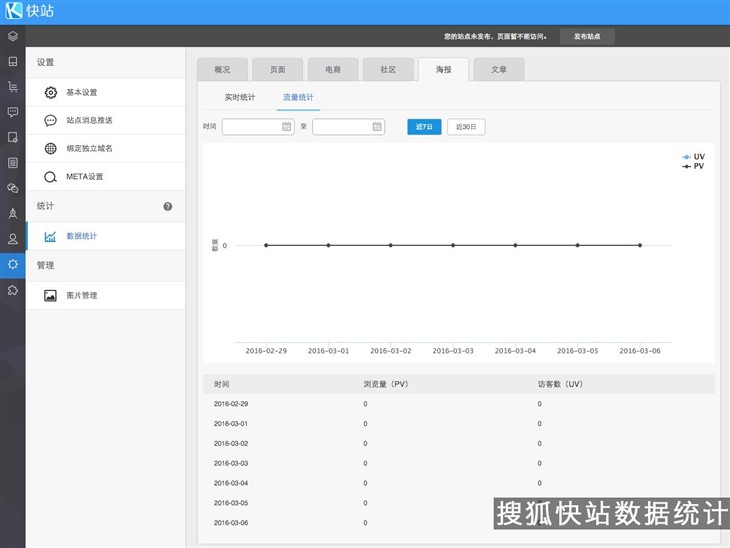Open 站点消息推送 settings

tap(106, 121)
